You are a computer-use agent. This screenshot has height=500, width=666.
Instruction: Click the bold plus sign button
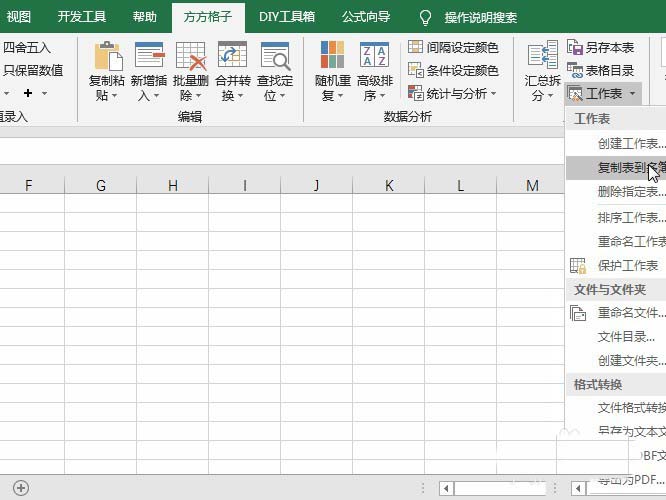coord(28,93)
